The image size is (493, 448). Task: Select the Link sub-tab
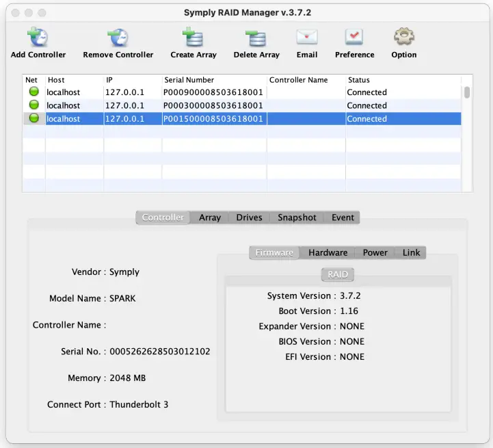[411, 252]
